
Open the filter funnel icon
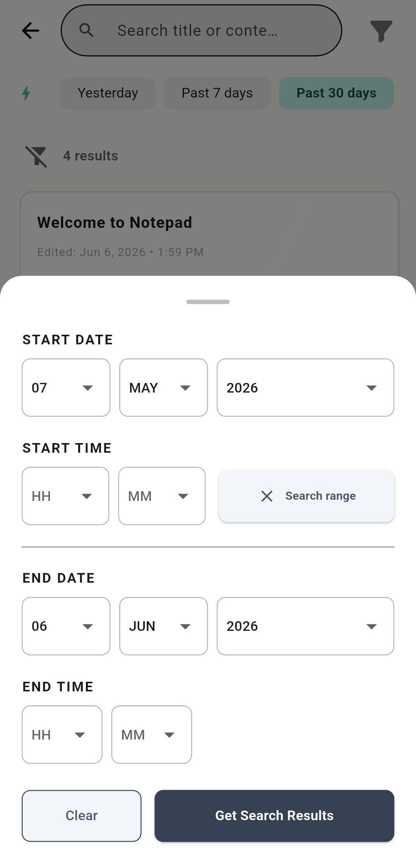[x=381, y=31]
